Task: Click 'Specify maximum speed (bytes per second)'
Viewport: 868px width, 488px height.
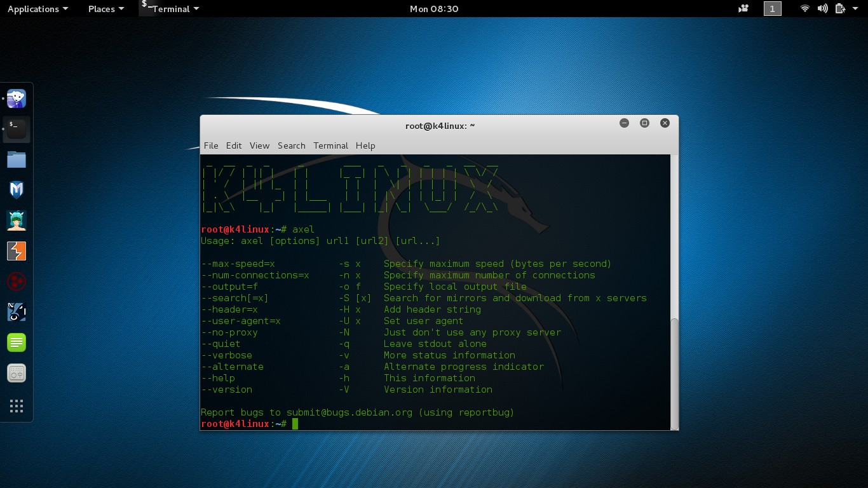Action: (x=498, y=264)
